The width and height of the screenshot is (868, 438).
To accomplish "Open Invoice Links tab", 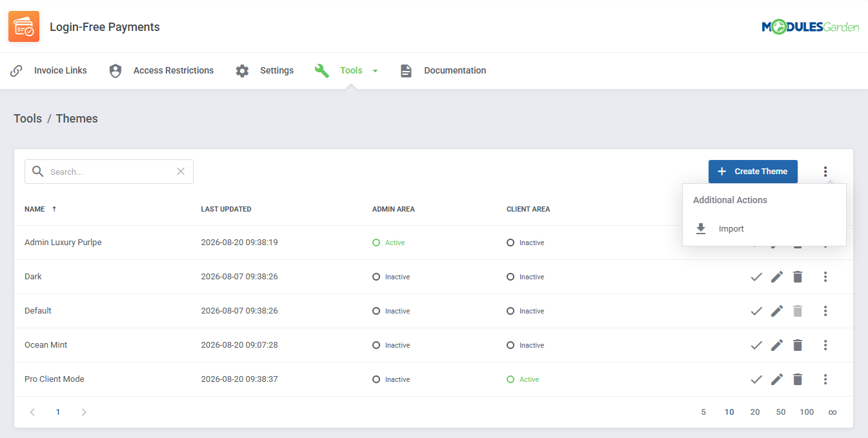I will pos(48,70).
